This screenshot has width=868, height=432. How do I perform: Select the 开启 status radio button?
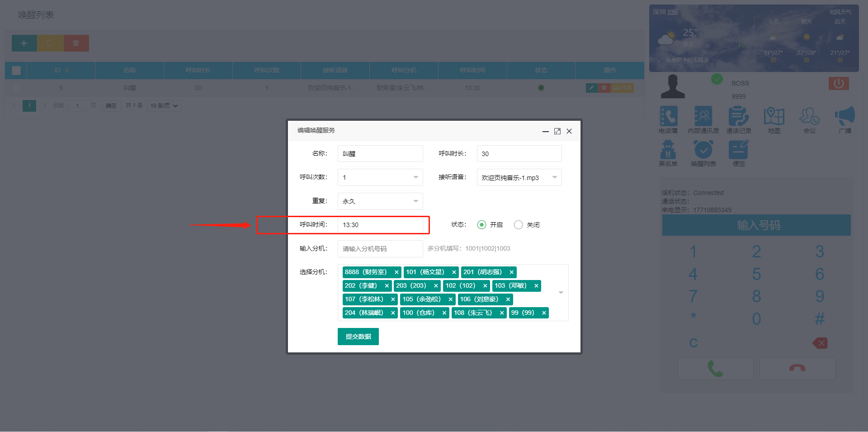481,225
